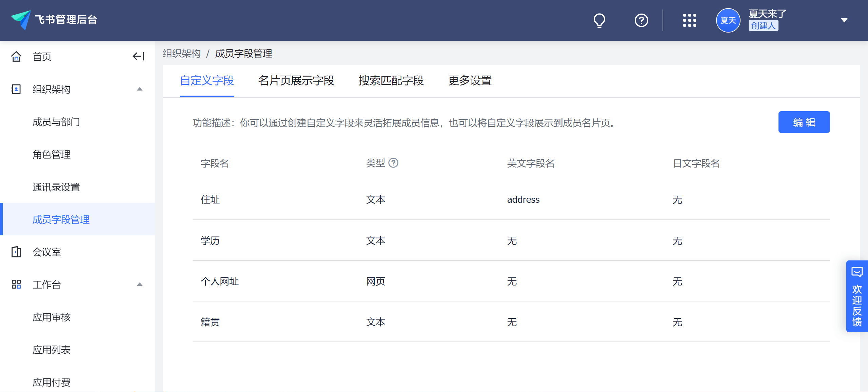Click the 夏天 user avatar
Screen dimensions: 868x392
tap(728, 20)
